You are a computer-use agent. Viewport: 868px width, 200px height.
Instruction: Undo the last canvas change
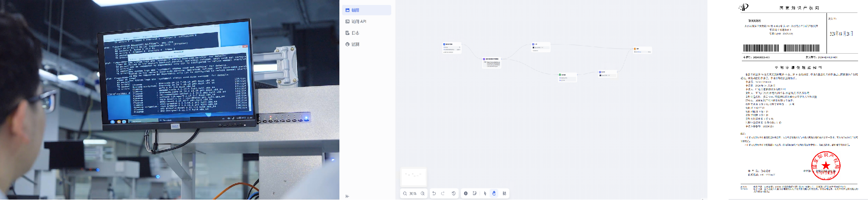click(x=434, y=193)
